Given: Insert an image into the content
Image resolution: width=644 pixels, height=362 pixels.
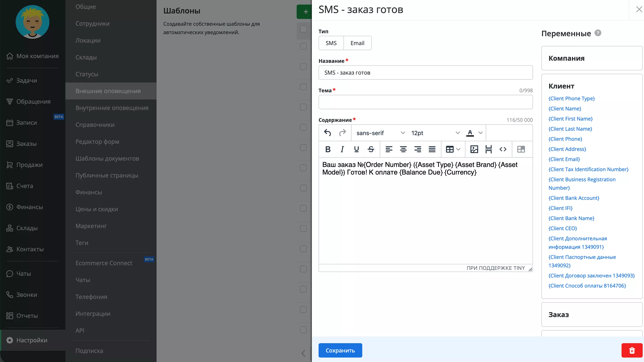Looking at the screenshot, I should 474,149.
